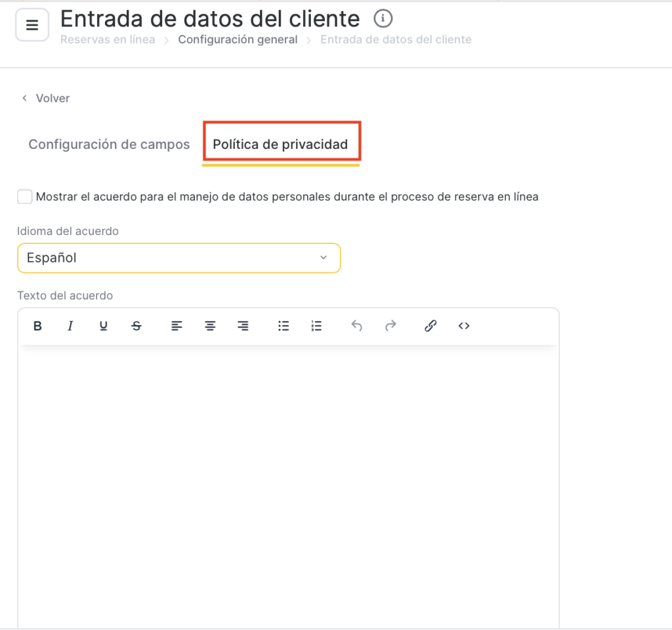The width and height of the screenshot is (672, 630).
Task: Switch to source code view
Action: coord(464,326)
